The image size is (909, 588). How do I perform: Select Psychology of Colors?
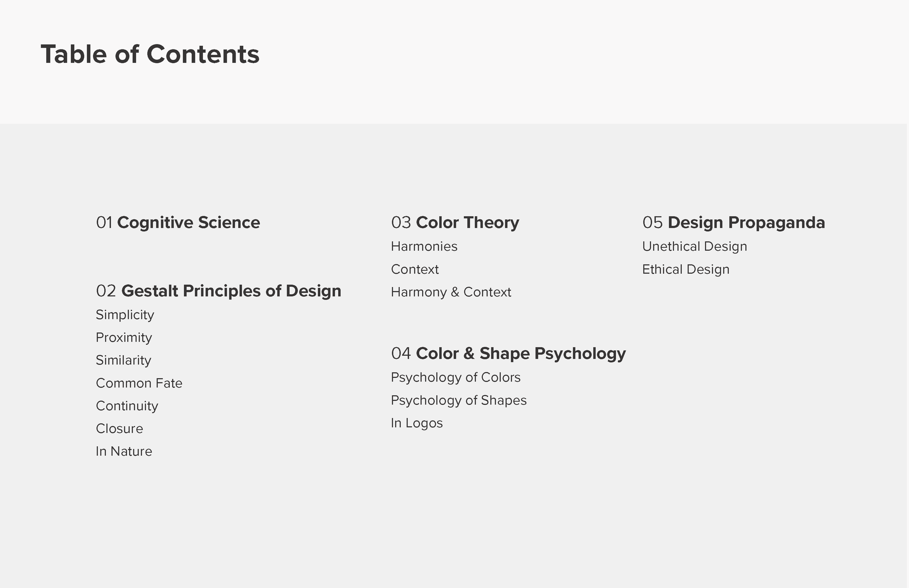coord(456,378)
